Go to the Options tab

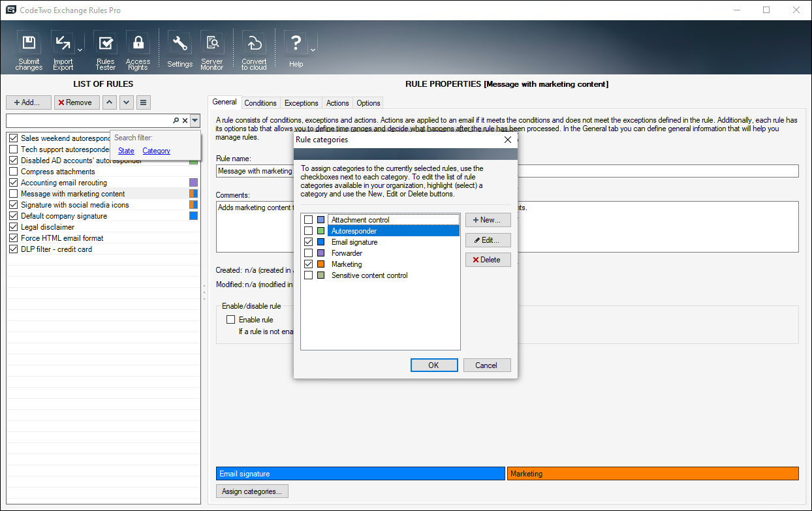click(x=368, y=103)
